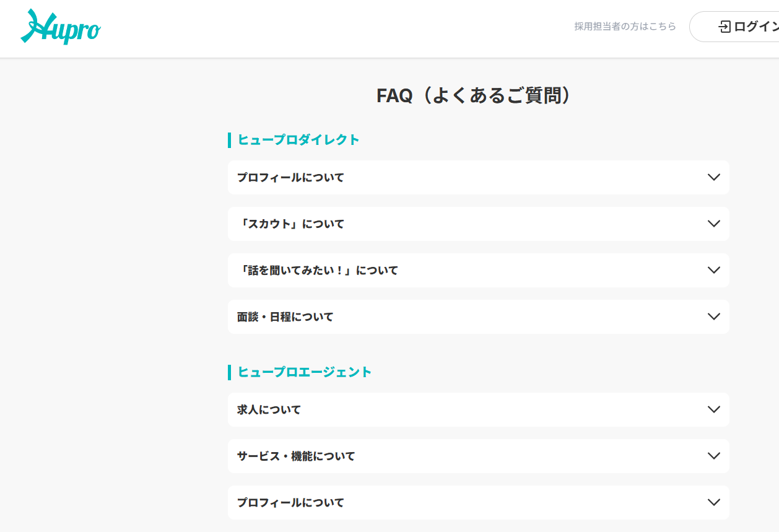Open the 採用担当者の方はこちら link

tap(625, 27)
